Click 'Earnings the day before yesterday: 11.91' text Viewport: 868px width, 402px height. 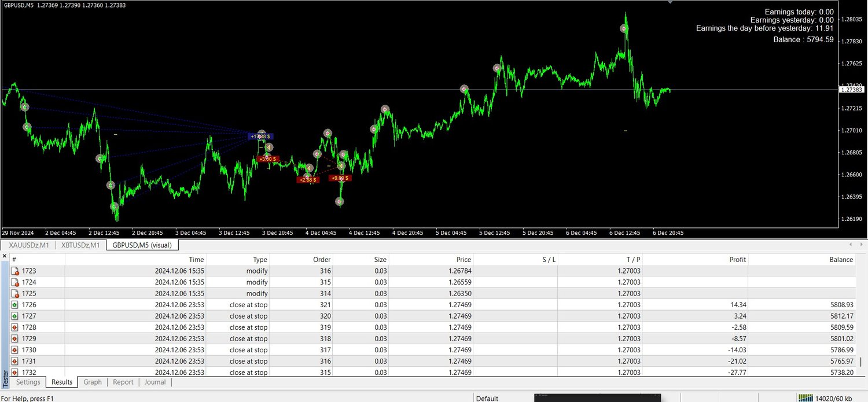pos(764,28)
